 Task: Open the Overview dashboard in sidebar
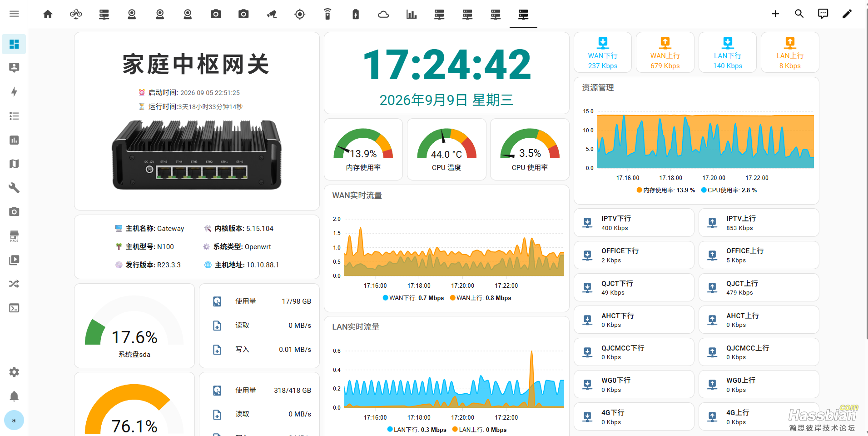14,44
